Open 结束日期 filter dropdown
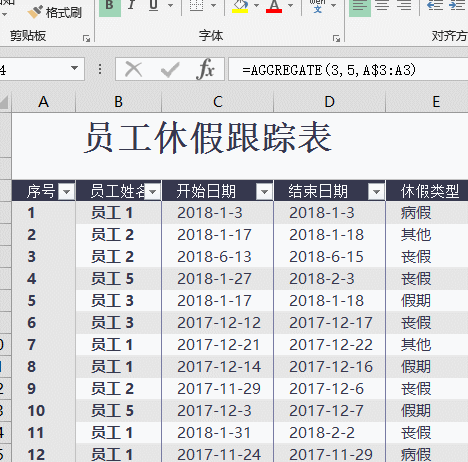This screenshot has height=462, width=468. pyautogui.click(x=376, y=192)
